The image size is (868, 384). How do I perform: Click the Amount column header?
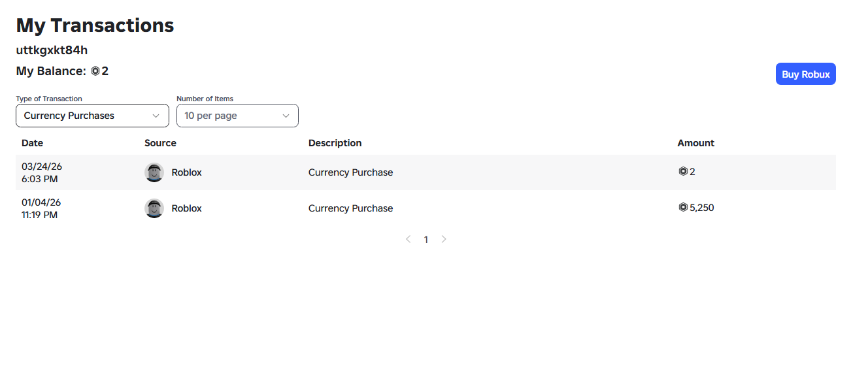click(x=695, y=143)
